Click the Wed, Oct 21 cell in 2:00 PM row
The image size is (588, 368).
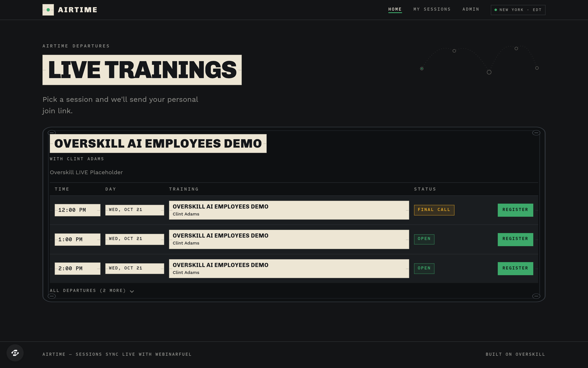click(x=135, y=268)
